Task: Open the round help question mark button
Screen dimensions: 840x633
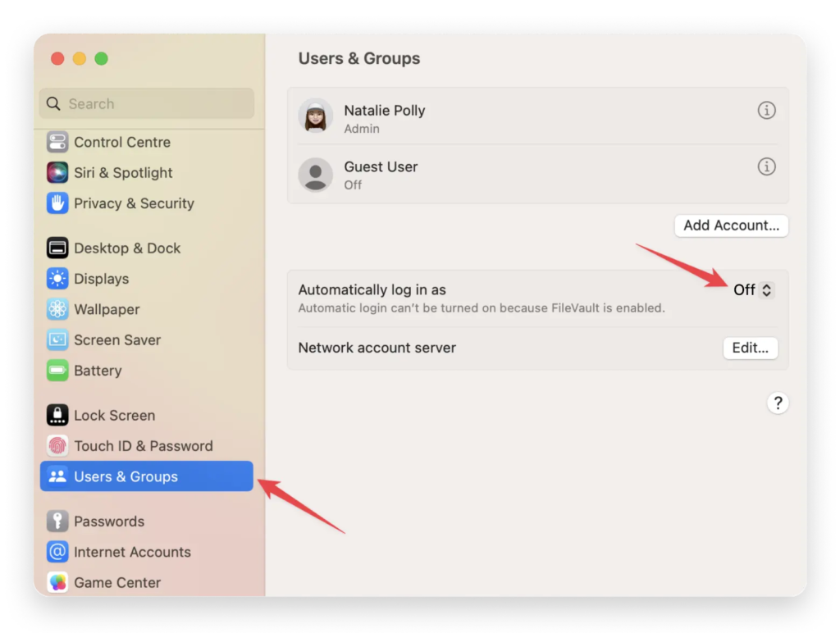Action: tap(778, 403)
